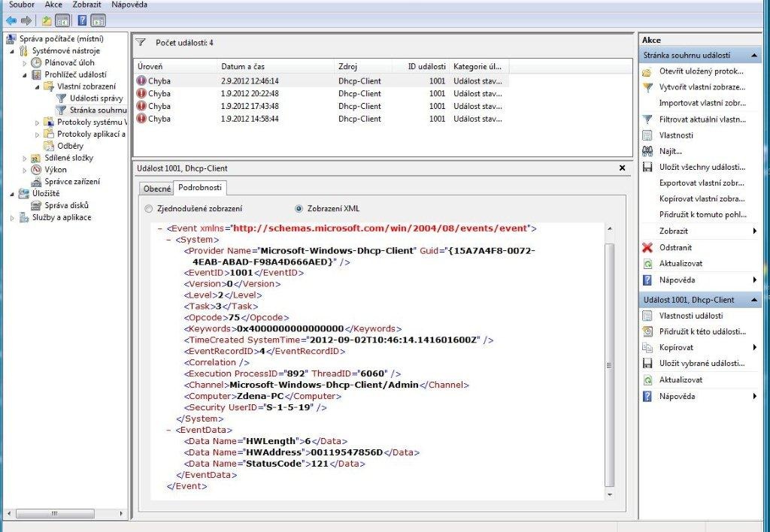Select Zjednodušené zobrazení radio button
Image resolution: width=770 pixels, height=532 pixels.
point(148,208)
